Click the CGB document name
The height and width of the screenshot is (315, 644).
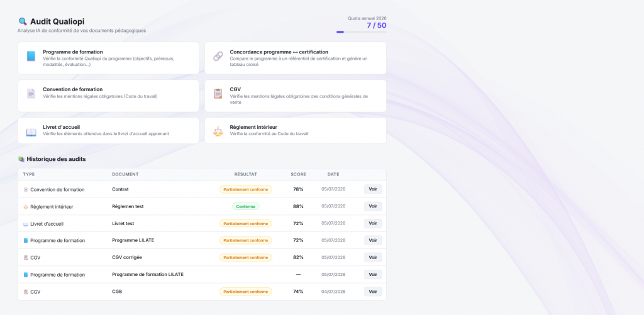[117, 292]
